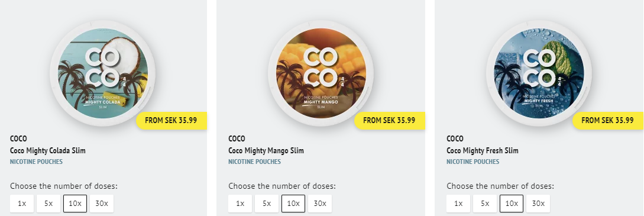Select 1x doses for Mighty Fresh
Image resolution: width=644 pixels, height=216 pixels.
point(458,204)
